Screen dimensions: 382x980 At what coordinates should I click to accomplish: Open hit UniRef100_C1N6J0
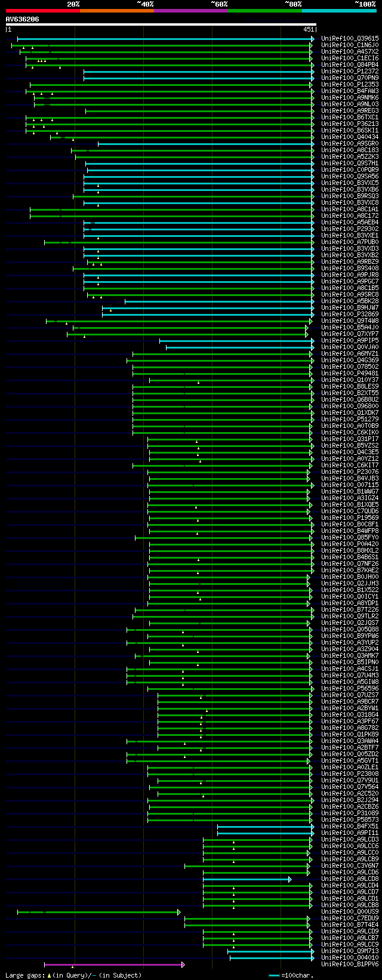(x=350, y=45)
